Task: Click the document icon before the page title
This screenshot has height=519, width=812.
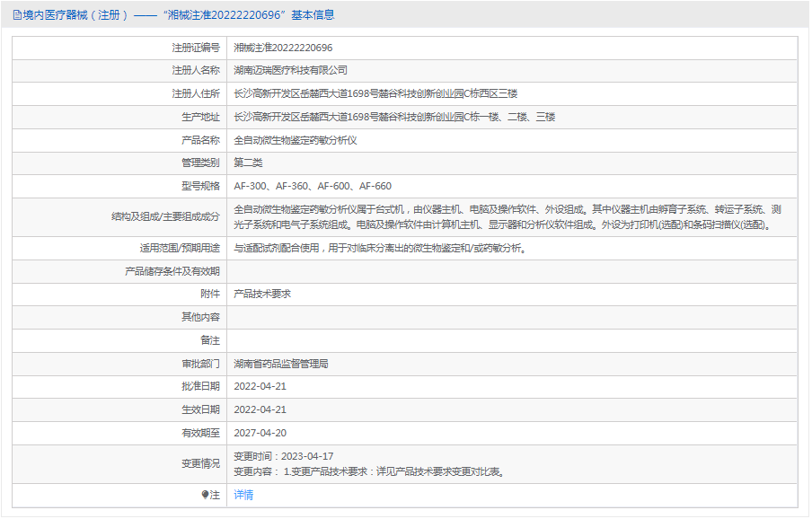Action: pyautogui.click(x=17, y=15)
